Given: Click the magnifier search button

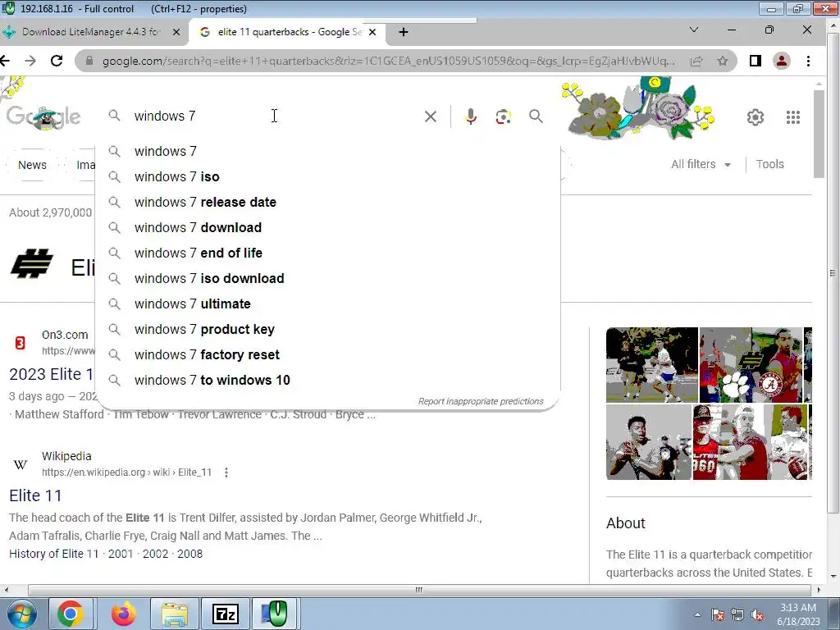Looking at the screenshot, I should click(x=536, y=116).
